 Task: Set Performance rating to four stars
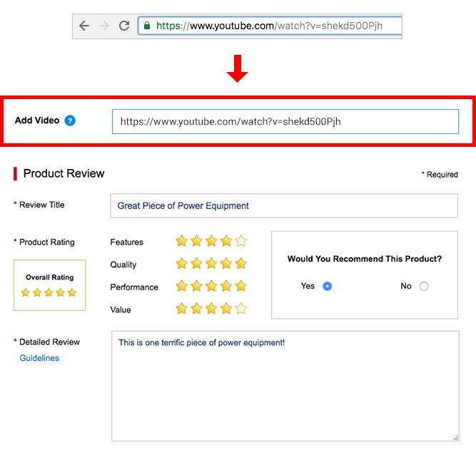tap(226, 286)
